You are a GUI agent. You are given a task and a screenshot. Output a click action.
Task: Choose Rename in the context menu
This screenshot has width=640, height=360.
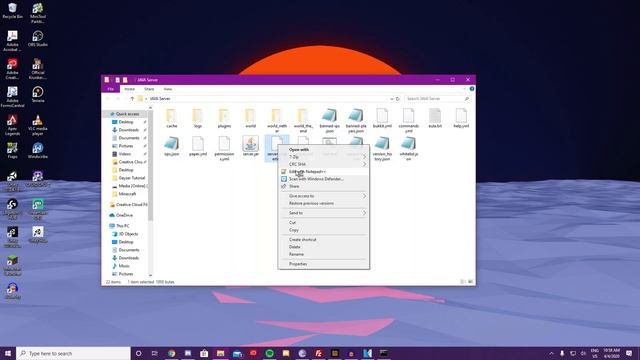[296, 254]
